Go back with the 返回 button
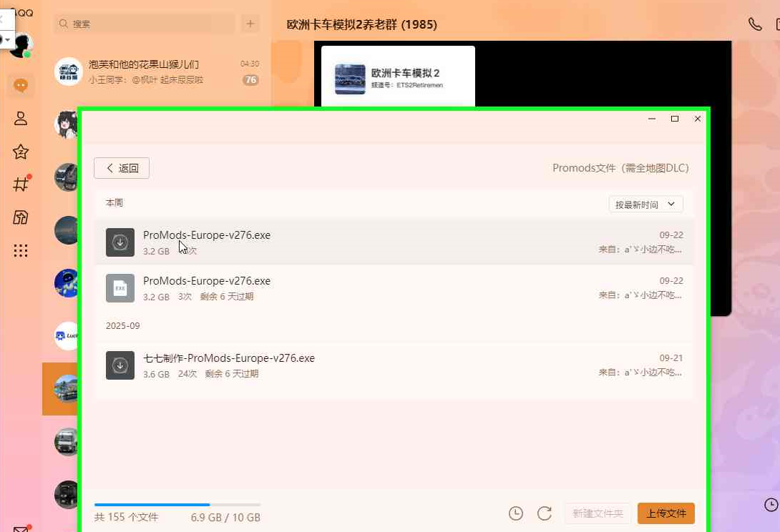Image resolution: width=780 pixels, height=532 pixels. pos(122,168)
